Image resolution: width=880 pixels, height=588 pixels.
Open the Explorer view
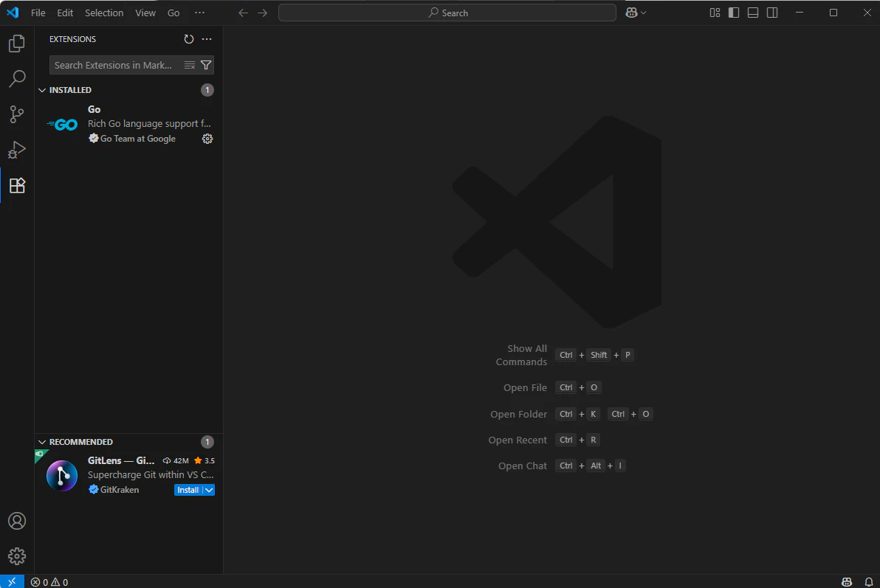pyautogui.click(x=17, y=44)
